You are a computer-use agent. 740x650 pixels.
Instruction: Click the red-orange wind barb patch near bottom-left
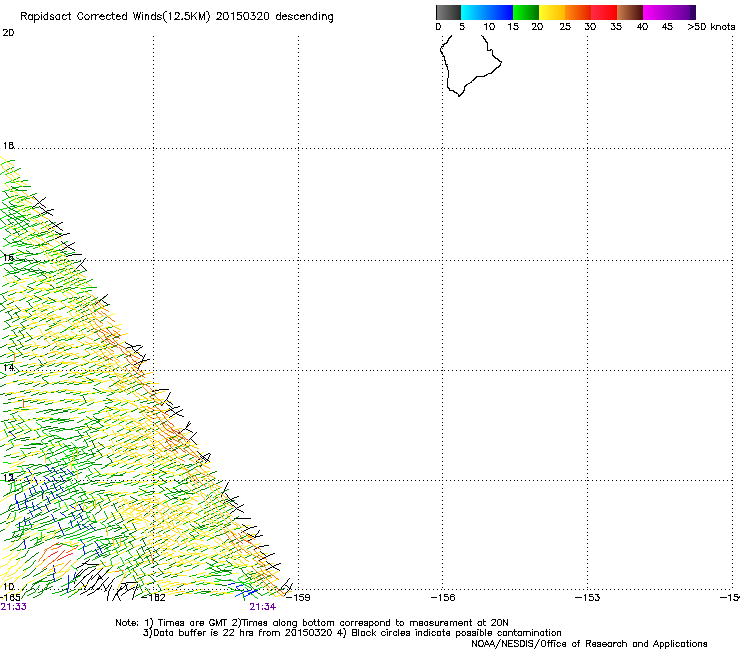pyautogui.click(x=58, y=555)
